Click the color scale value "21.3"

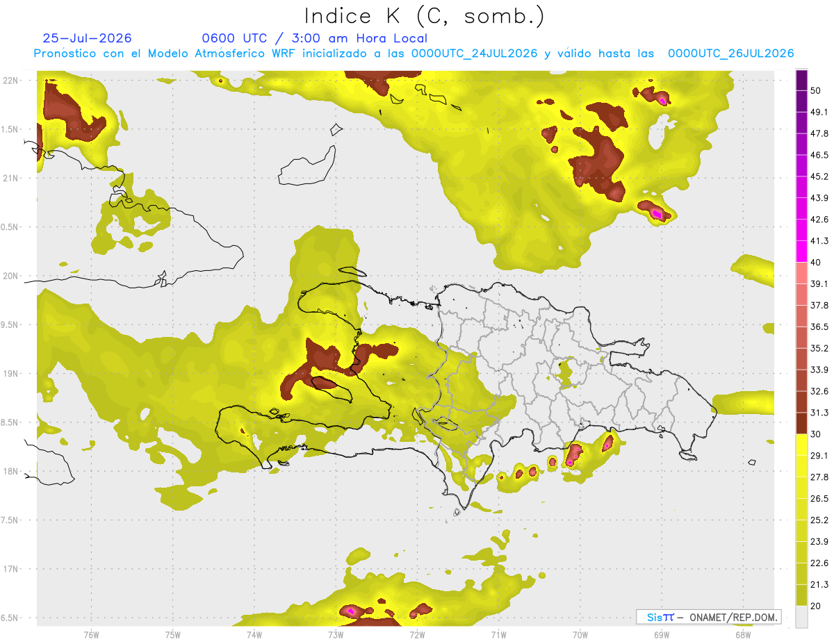point(819,584)
